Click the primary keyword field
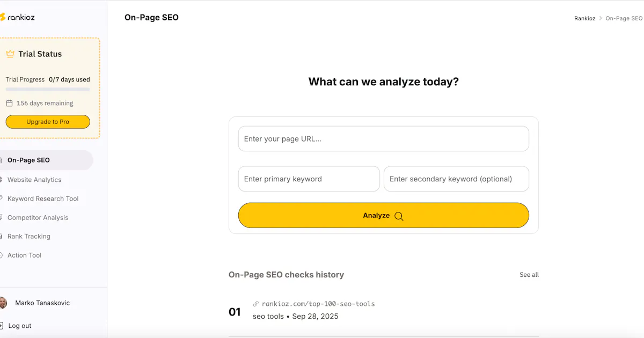 tap(309, 179)
